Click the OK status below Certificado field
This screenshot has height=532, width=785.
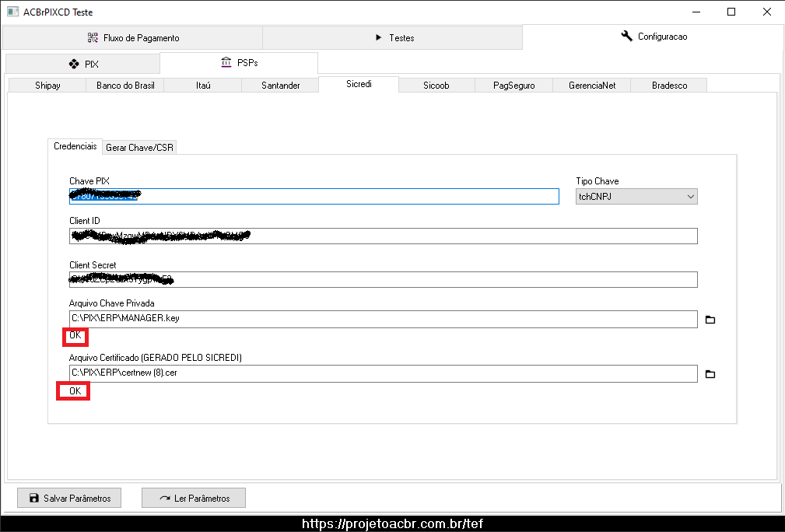tap(75, 391)
